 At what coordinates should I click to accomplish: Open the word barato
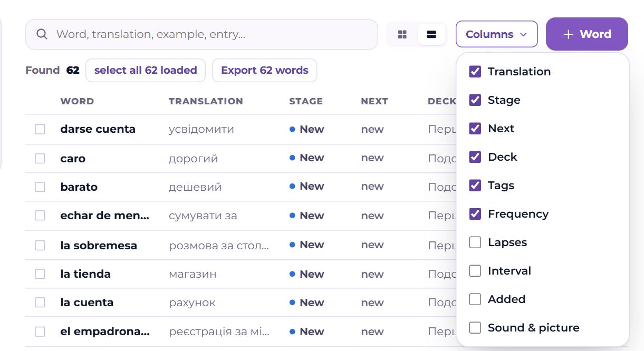pyautogui.click(x=79, y=187)
